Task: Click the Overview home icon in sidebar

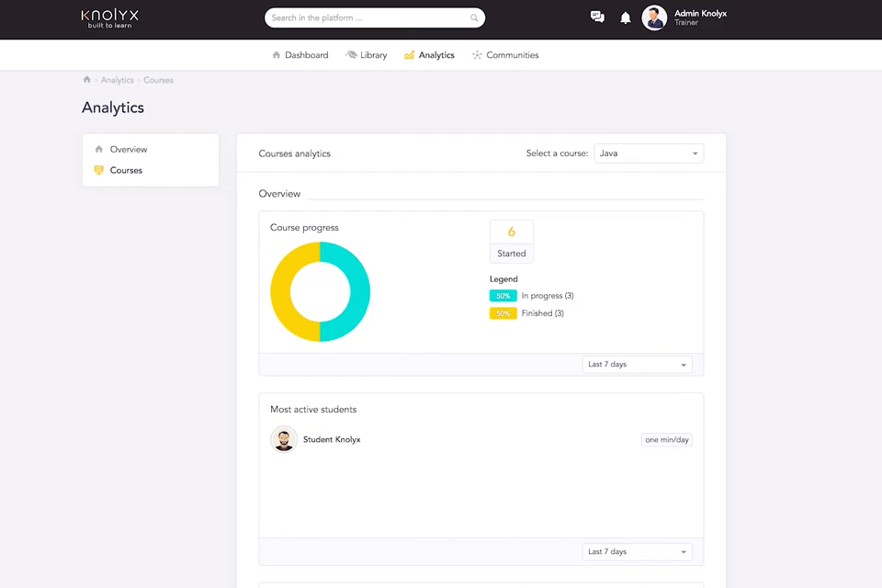Action: [99, 149]
